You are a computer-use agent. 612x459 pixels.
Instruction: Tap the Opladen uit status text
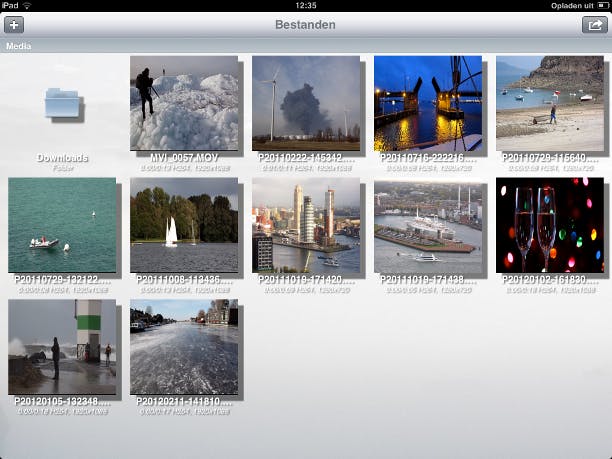click(x=572, y=5)
